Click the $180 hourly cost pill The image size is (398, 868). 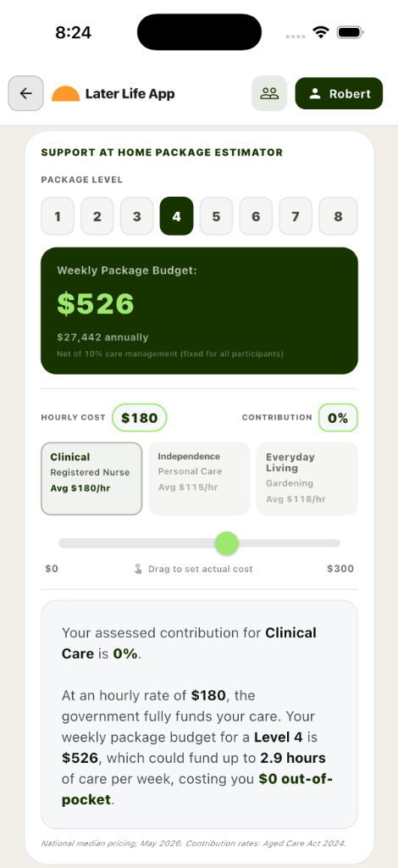(x=139, y=418)
